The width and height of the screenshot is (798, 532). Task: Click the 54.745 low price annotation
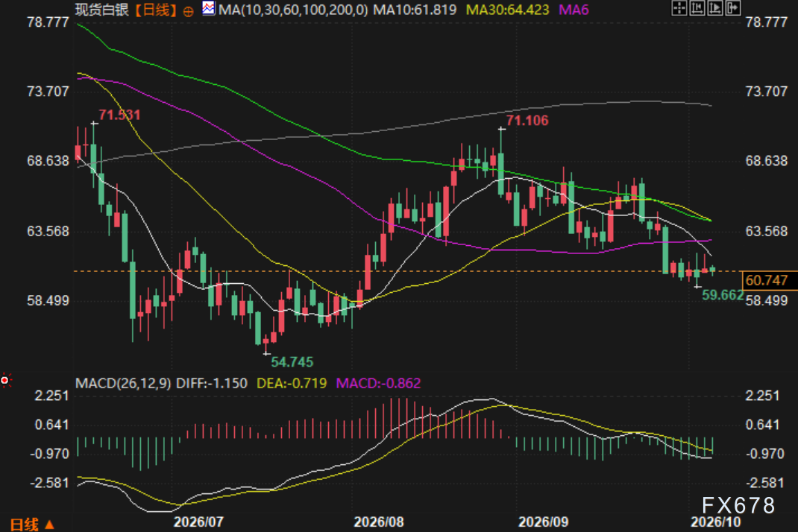292,362
